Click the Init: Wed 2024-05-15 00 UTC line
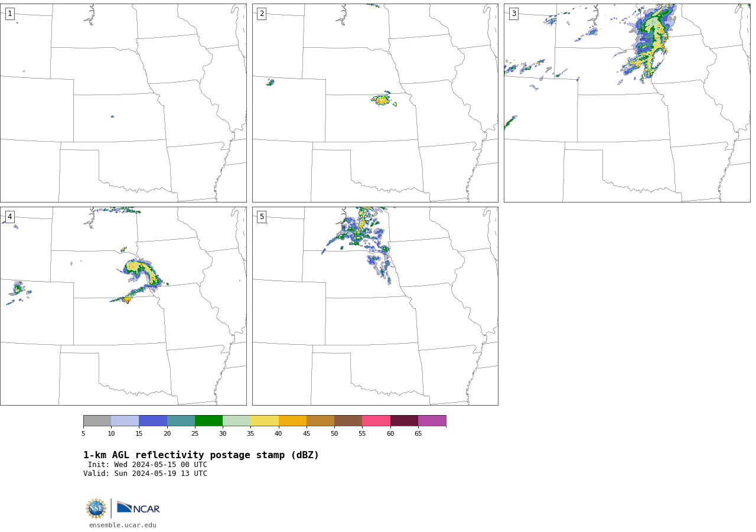This screenshot has height=532, width=756. coord(148,465)
